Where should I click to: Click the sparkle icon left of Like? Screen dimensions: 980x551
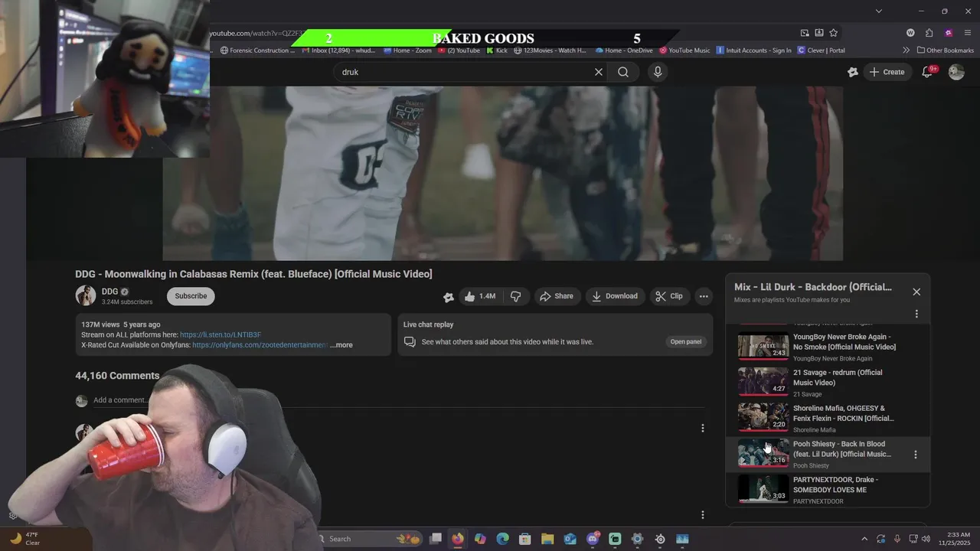[x=449, y=297]
